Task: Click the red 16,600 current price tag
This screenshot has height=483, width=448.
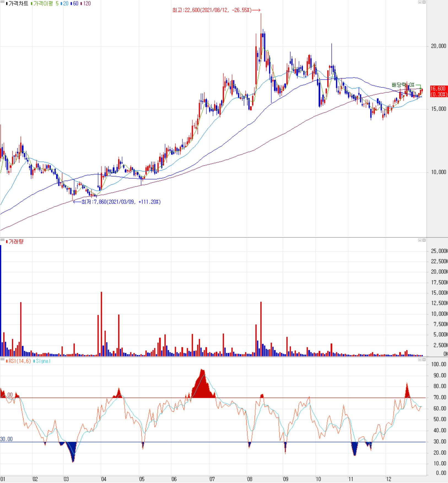Action: [439, 91]
